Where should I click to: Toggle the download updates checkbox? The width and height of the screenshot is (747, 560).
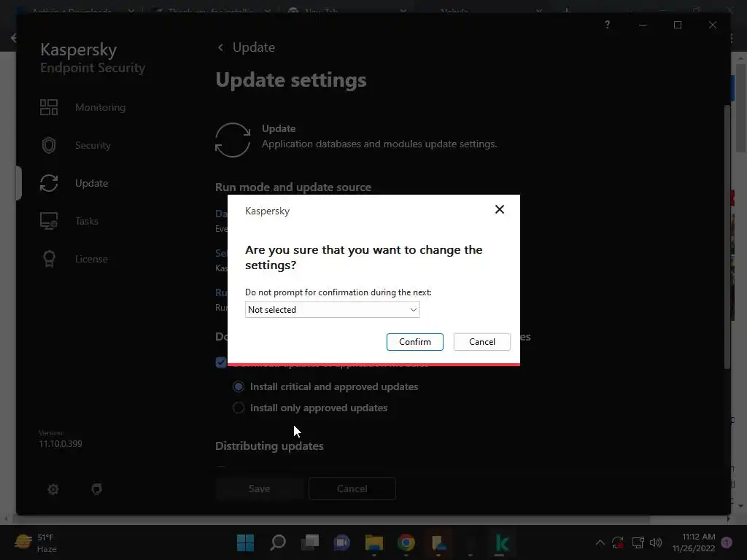[220, 362]
